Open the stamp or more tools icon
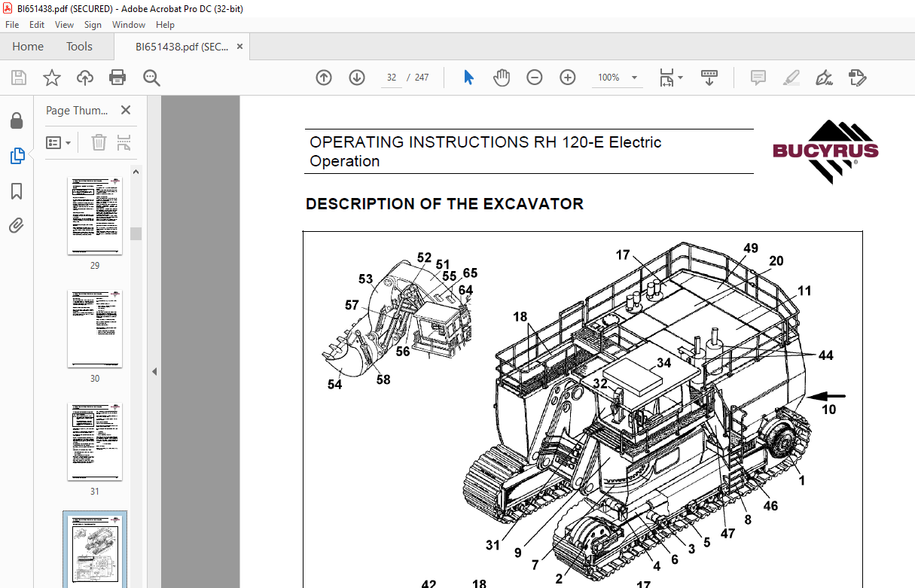The height and width of the screenshot is (588, 915). 857,78
